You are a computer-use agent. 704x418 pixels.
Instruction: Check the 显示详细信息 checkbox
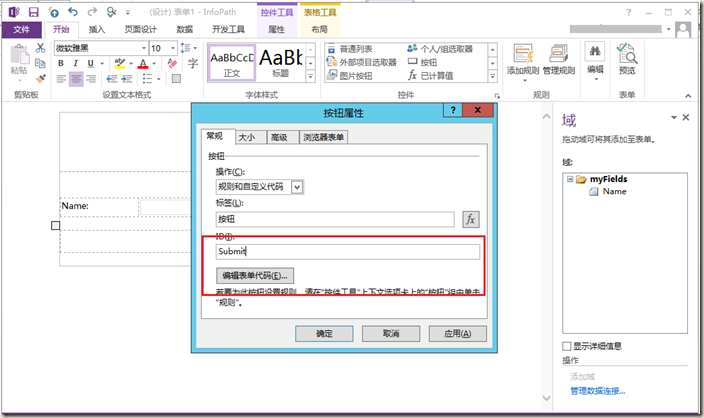click(567, 346)
